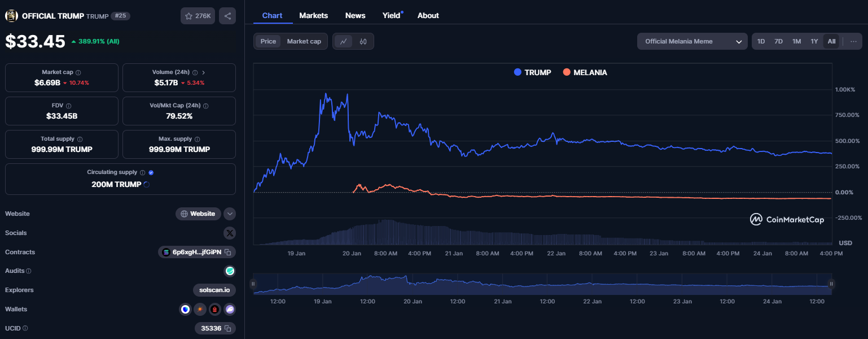Add TRUMP to watchlist with star button
Image resolution: width=868 pixels, height=339 pixels.
[198, 16]
